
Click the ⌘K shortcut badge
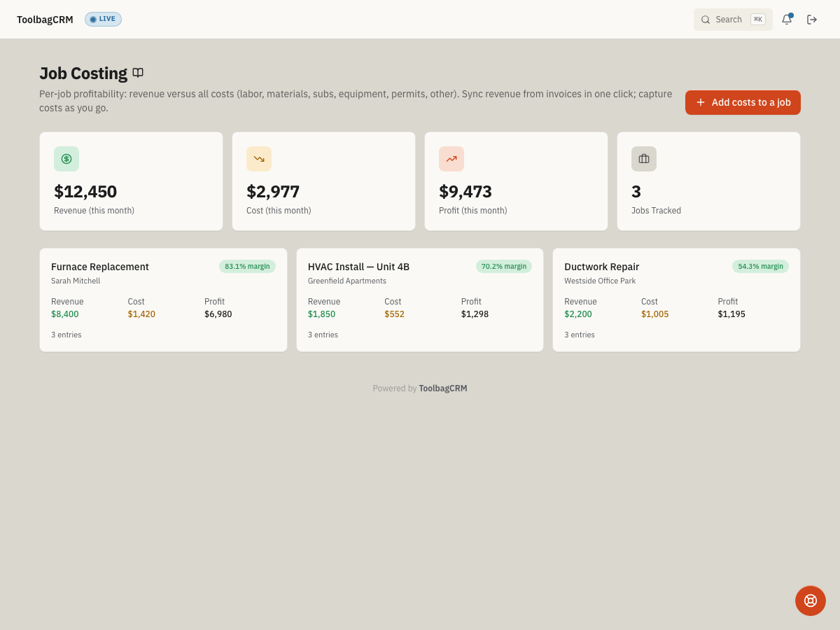pyautogui.click(x=758, y=20)
